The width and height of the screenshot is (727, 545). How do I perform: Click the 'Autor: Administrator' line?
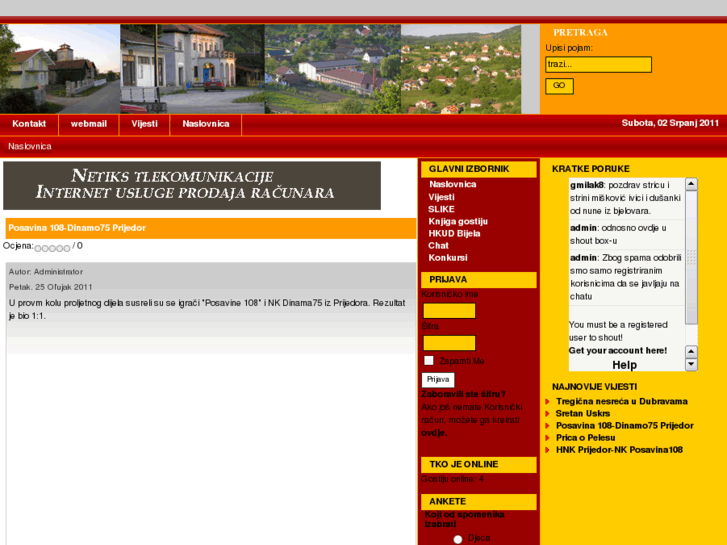tap(46, 272)
